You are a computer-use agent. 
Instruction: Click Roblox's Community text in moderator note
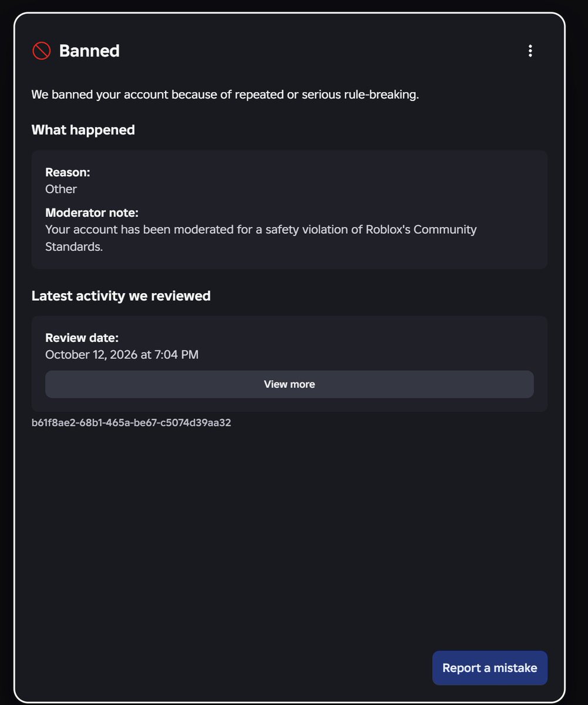[421, 230]
